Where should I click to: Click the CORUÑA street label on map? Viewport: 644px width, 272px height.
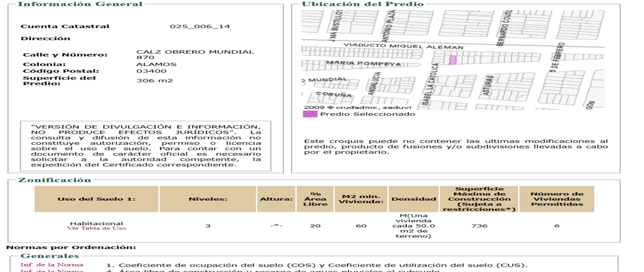pyautogui.click(x=333, y=94)
